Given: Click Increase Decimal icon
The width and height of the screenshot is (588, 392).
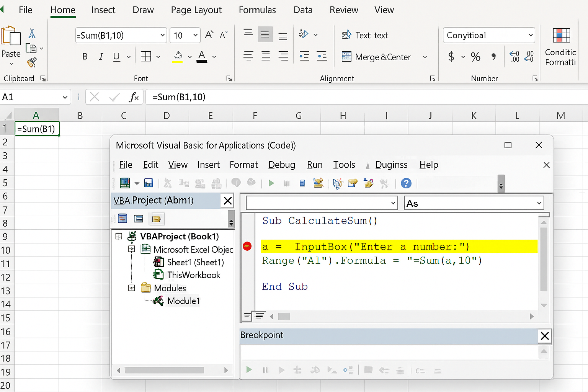Looking at the screenshot, I should point(514,56).
